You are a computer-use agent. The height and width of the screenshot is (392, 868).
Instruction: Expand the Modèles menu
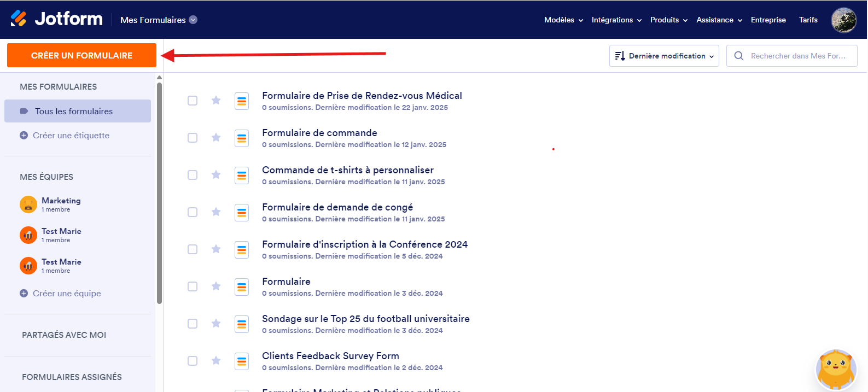click(x=563, y=20)
